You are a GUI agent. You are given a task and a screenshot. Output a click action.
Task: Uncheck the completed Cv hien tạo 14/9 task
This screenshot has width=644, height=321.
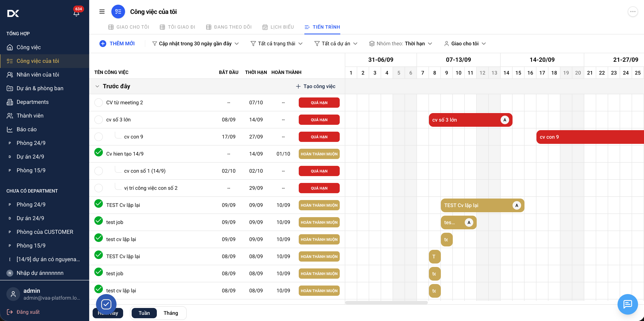[x=99, y=152]
